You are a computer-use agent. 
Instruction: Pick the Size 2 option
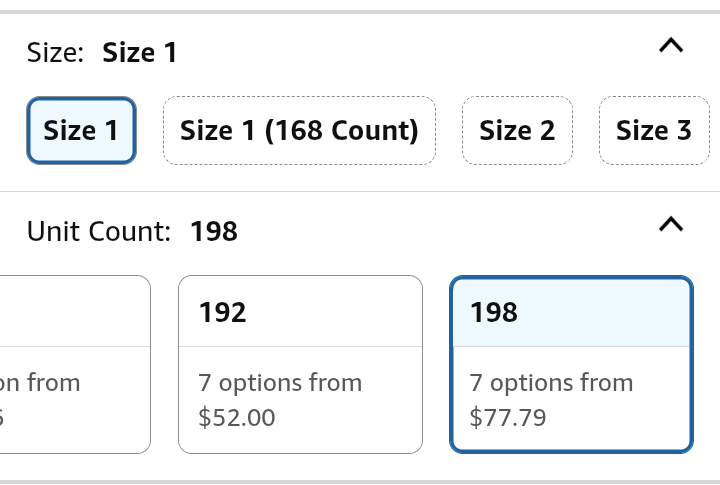[x=517, y=130]
